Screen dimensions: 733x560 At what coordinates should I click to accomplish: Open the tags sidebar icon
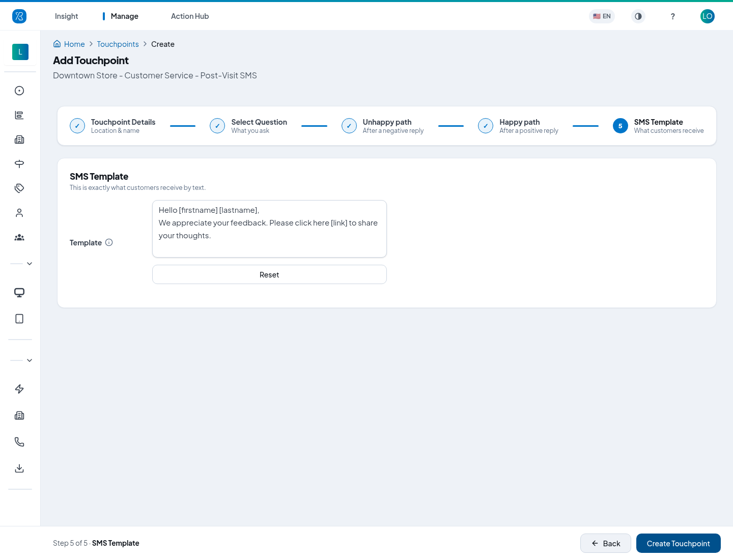19,188
